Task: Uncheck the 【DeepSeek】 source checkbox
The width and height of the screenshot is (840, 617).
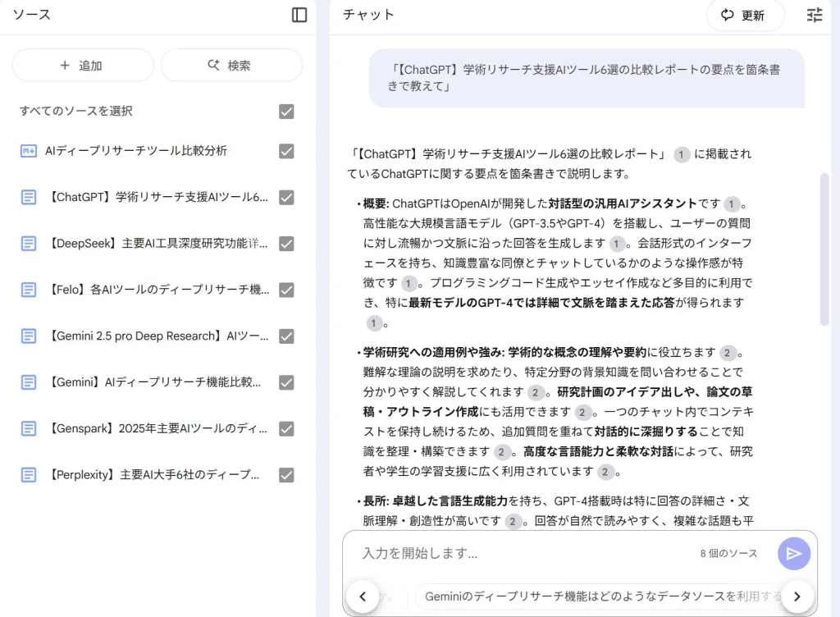Action: click(286, 244)
